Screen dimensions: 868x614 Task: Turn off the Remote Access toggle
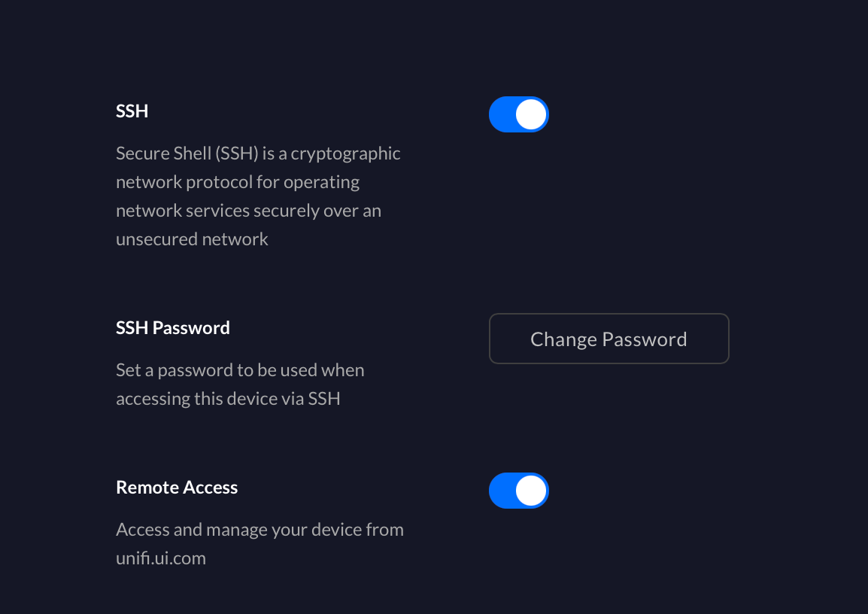pos(518,491)
